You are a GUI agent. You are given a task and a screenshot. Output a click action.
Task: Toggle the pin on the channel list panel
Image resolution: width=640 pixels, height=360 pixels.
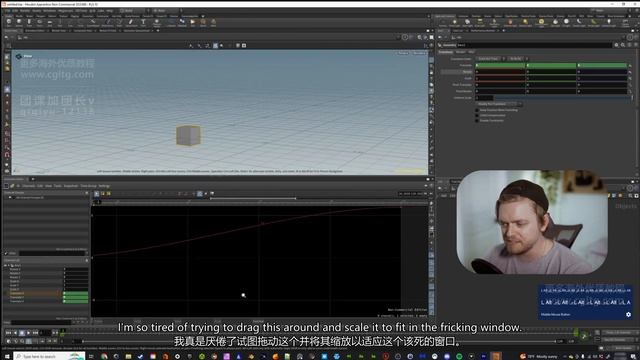(x=87, y=260)
